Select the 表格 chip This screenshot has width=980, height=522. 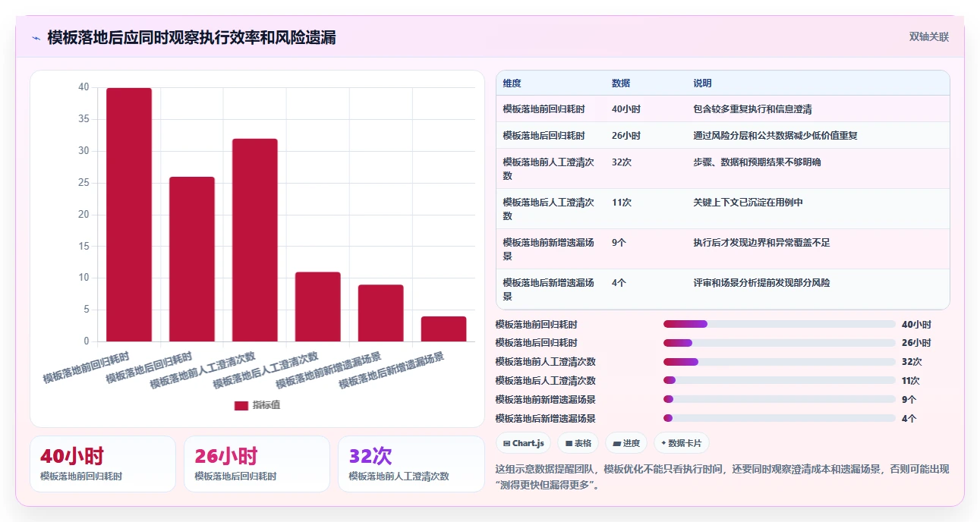pyautogui.click(x=578, y=443)
